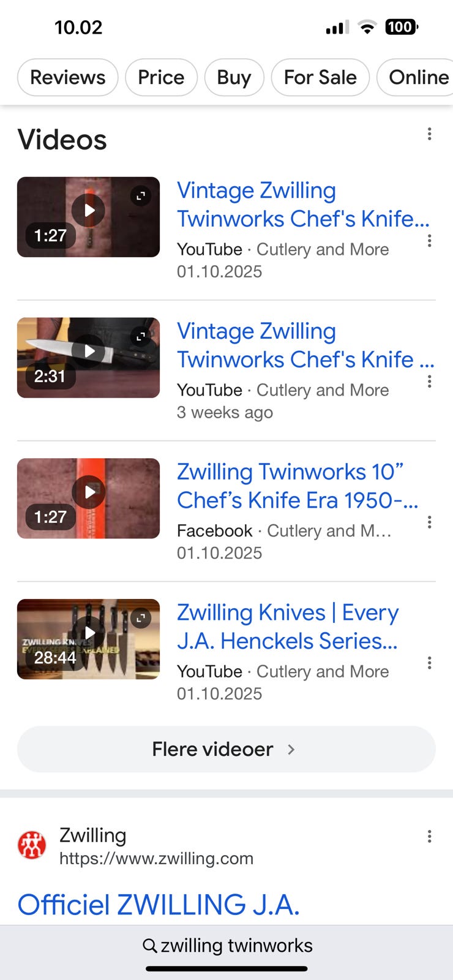Open Zwilling Twinworks 10" Chef's Knife Era link
This screenshot has height=980, width=453.
(298, 486)
